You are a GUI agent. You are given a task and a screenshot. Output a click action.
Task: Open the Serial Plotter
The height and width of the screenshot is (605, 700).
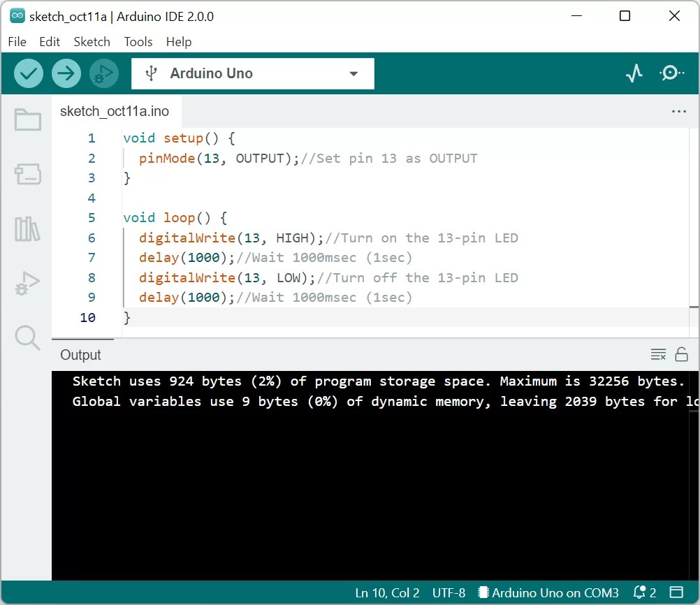click(634, 73)
